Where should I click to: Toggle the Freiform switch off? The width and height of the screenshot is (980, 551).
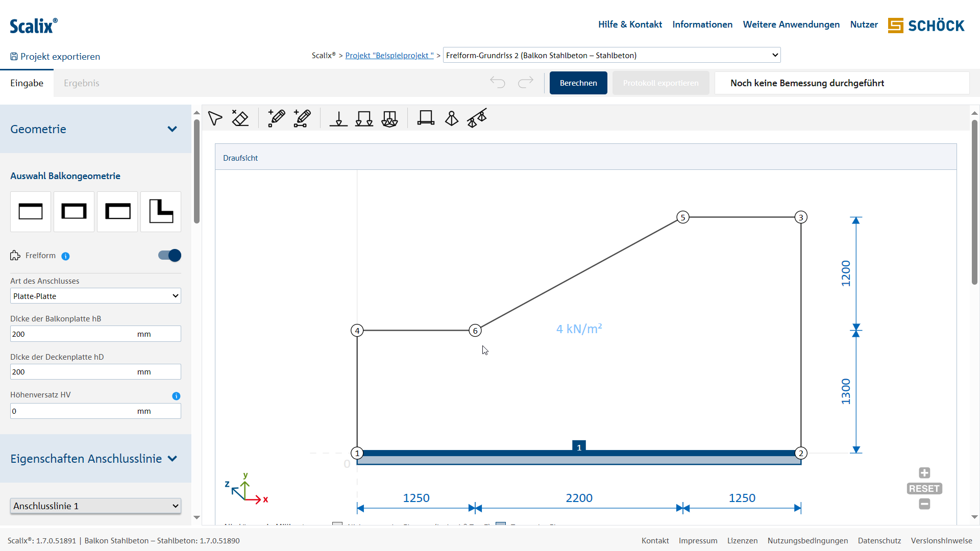169,256
